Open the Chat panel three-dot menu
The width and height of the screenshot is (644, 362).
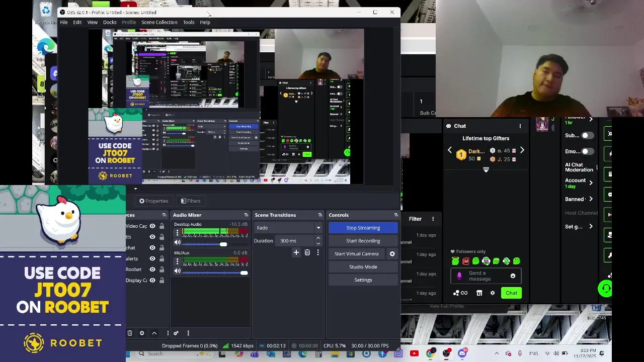click(x=520, y=126)
